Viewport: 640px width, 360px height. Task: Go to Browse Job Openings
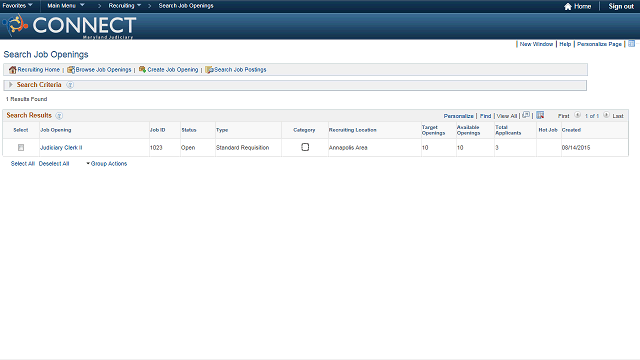point(103,70)
